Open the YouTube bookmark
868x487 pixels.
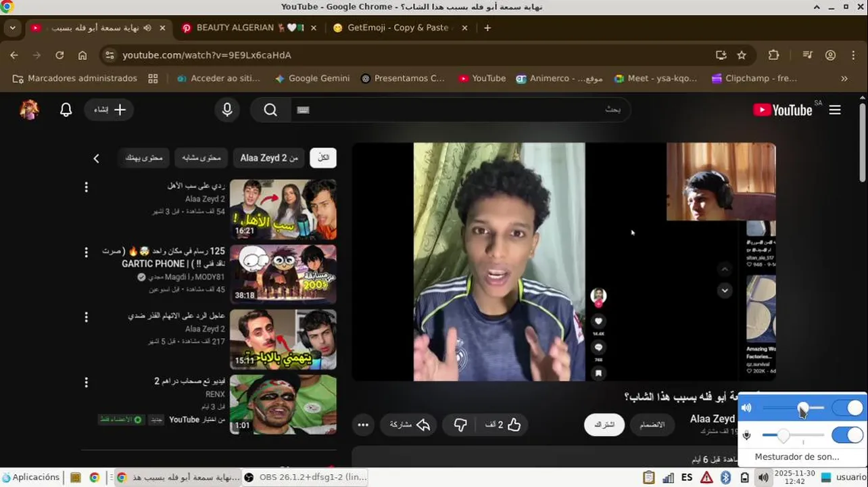tap(481, 78)
